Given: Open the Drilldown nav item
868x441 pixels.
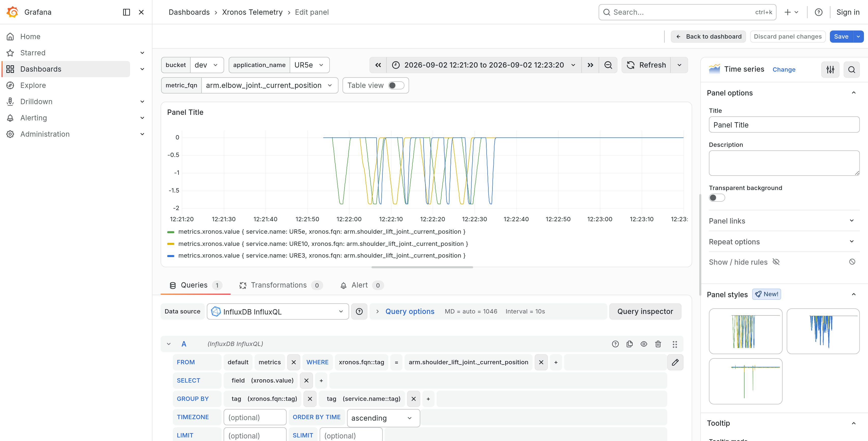Looking at the screenshot, I should pos(36,101).
